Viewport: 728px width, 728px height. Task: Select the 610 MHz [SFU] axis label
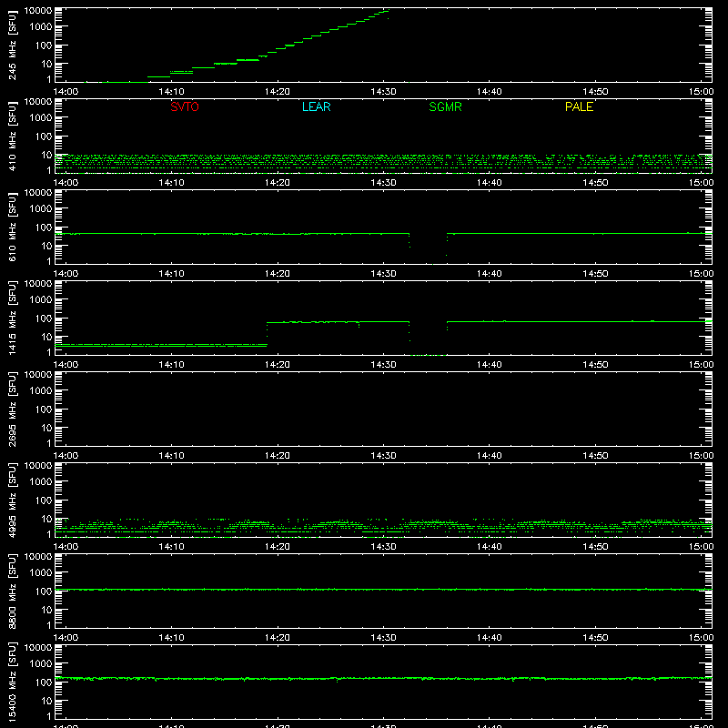click(13, 227)
